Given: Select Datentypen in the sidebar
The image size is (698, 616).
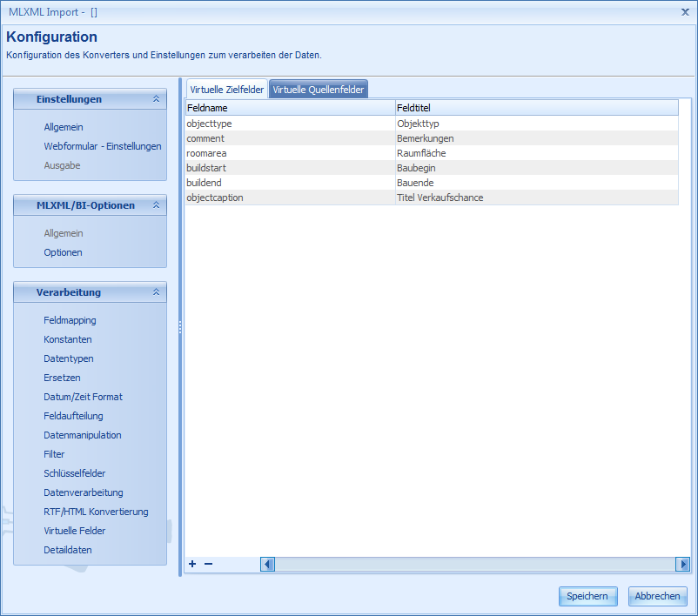Looking at the screenshot, I should click(x=68, y=358).
